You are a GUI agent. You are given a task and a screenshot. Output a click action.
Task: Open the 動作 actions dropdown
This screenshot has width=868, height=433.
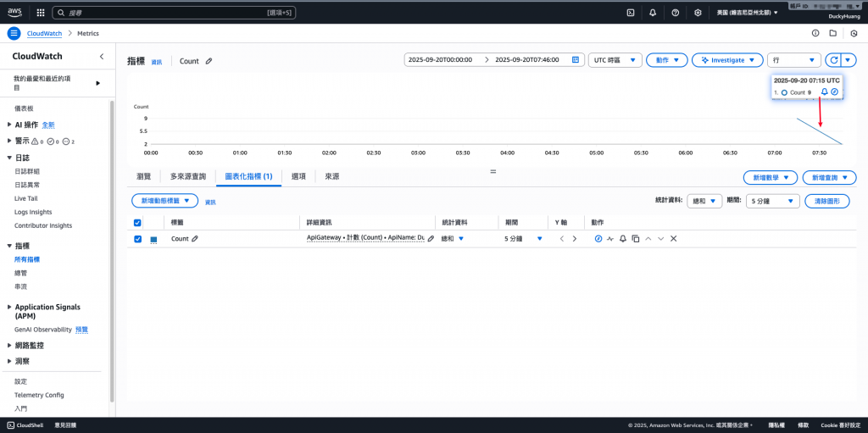[667, 60]
